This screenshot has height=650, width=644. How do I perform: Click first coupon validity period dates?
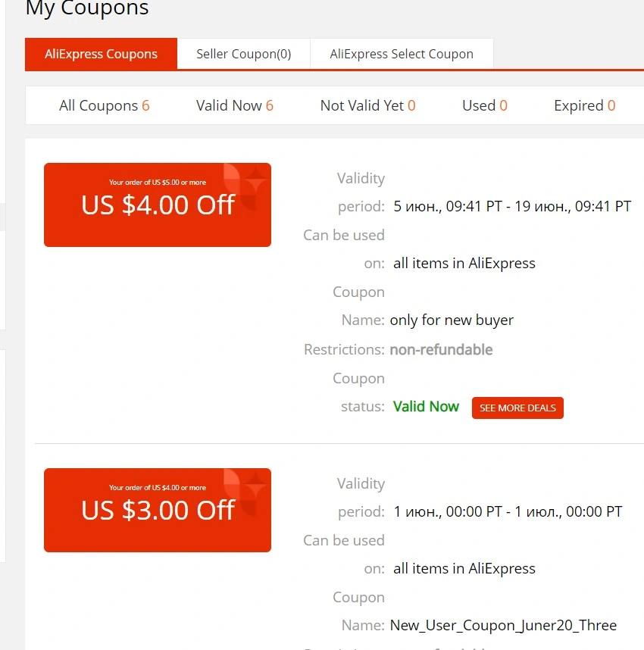pos(512,206)
